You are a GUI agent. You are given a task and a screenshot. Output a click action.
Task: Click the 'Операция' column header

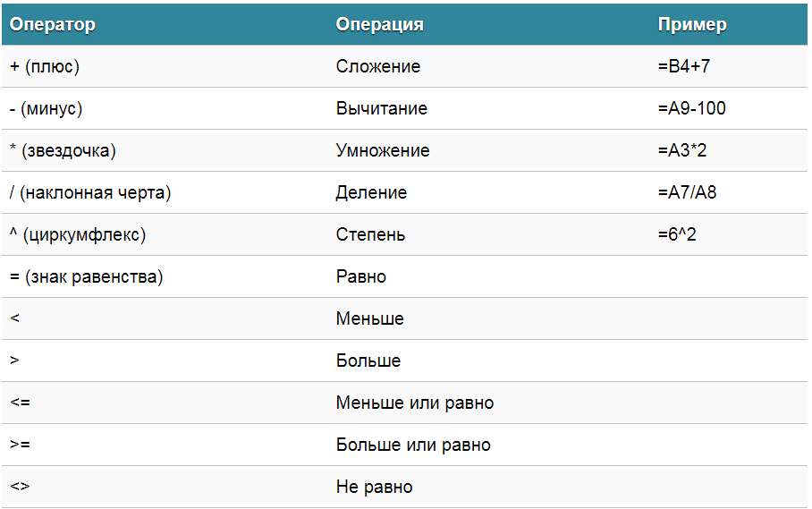(379, 24)
